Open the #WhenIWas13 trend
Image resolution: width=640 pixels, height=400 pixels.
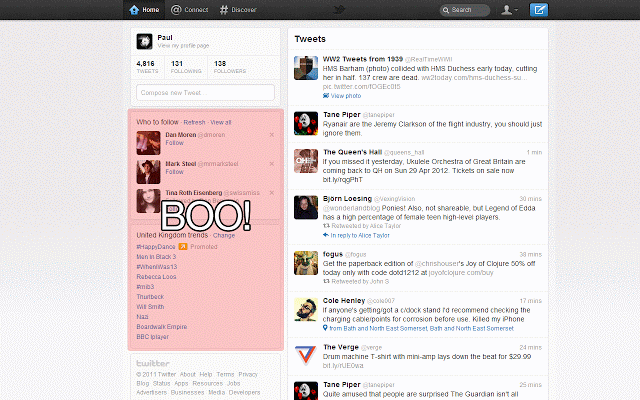pos(157,267)
